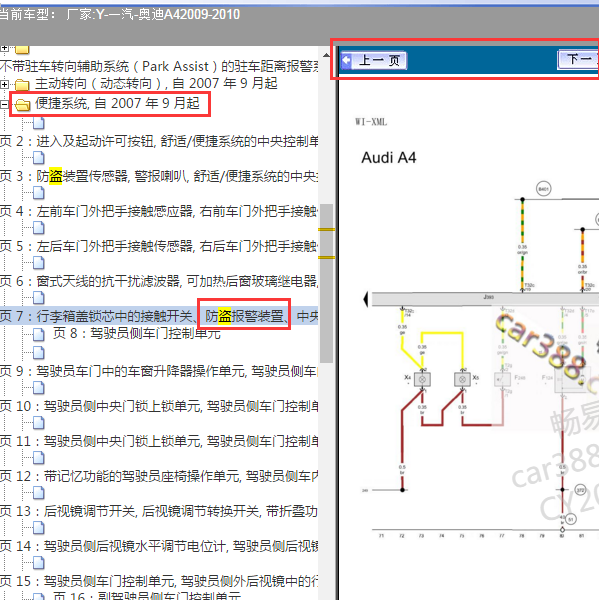This screenshot has width=599, height=600.
Task: Select 页 15：驾驶员侧车门控制单元 entry
Action: (x=159, y=581)
